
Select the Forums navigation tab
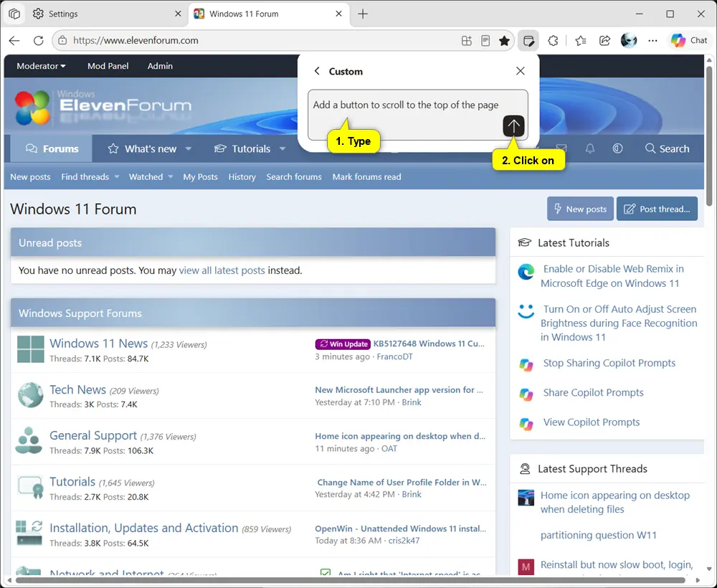click(x=51, y=148)
